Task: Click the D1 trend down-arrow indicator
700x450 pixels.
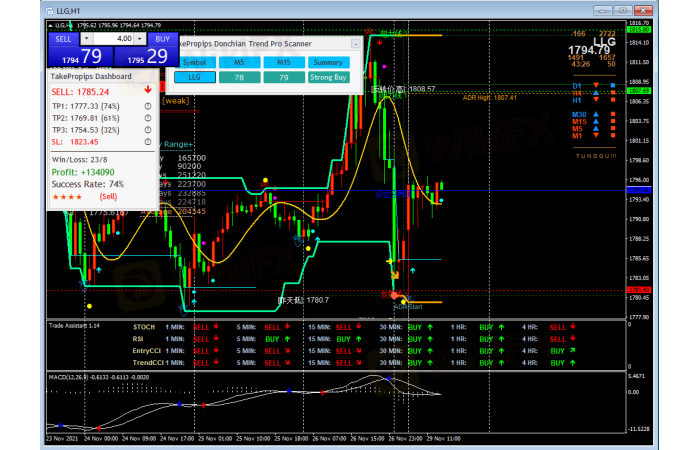Action: pos(597,86)
